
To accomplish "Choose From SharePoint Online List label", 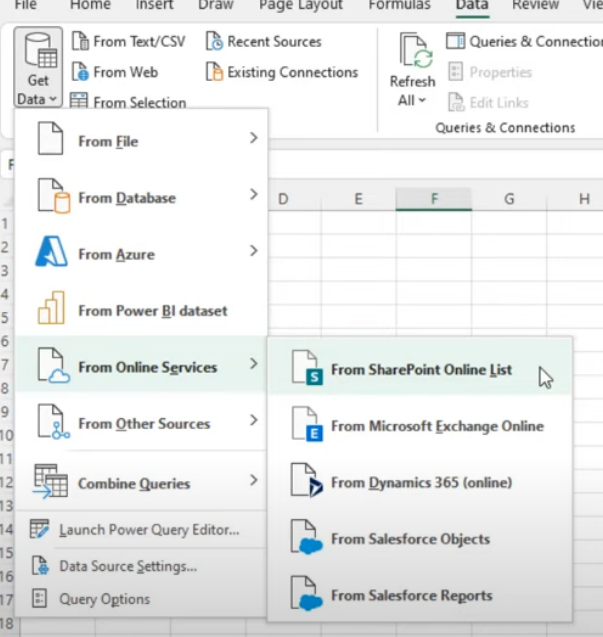I will tap(421, 370).
